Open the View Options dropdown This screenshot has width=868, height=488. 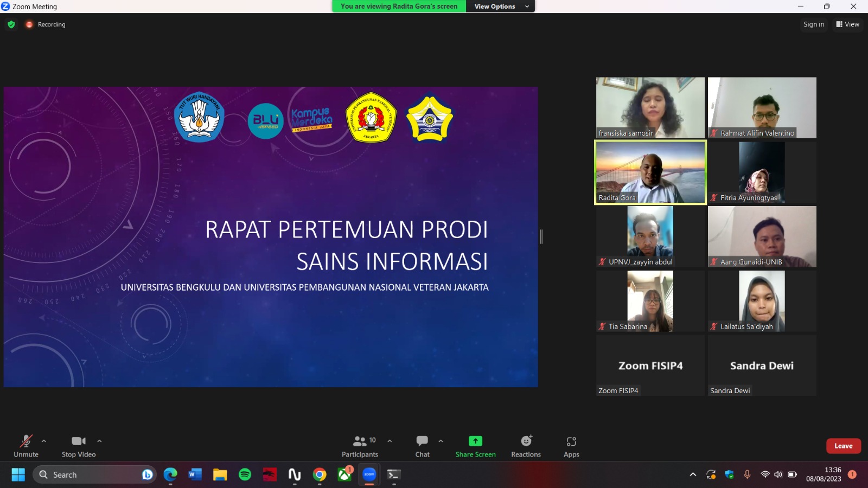500,7
